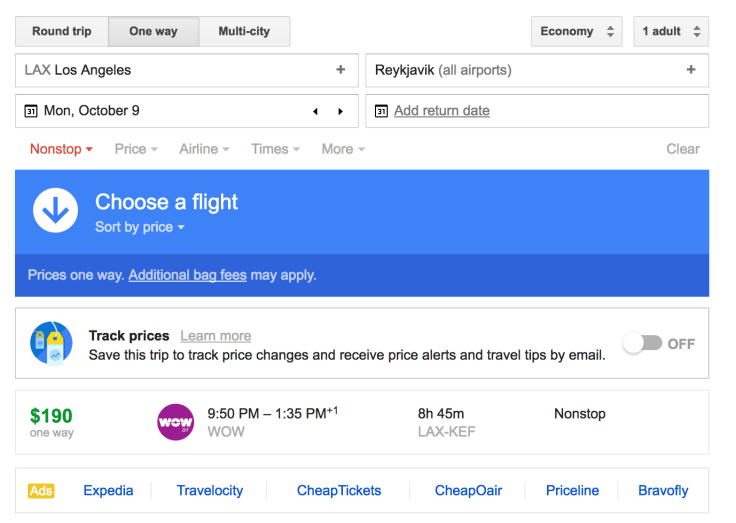Go to next departure day arrow
Viewport: 736px width, 523px height.
point(340,111)
